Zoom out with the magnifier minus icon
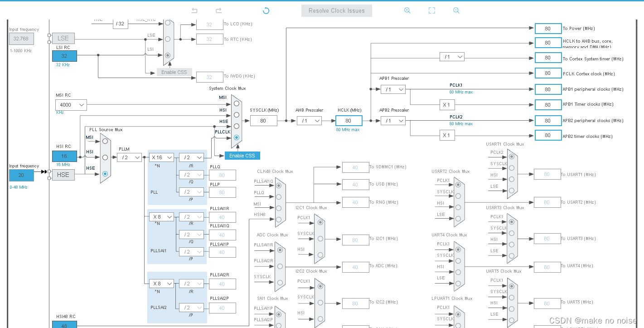Viewport: 644px width, 328px height. (x=456, y=10)
